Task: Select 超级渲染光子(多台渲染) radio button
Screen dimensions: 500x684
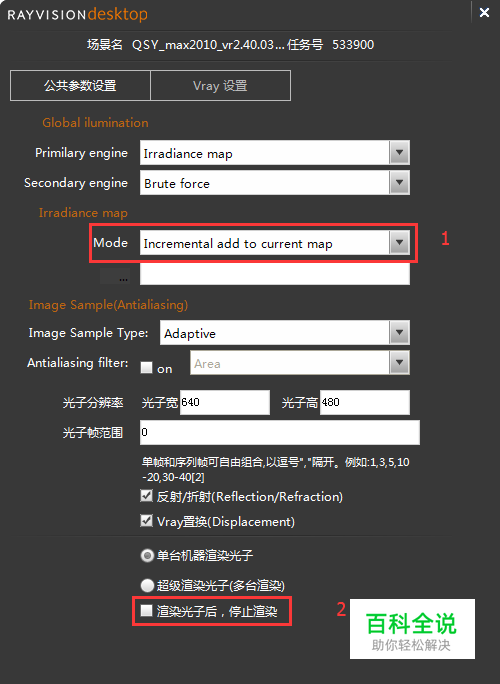Action: [147, 585]
